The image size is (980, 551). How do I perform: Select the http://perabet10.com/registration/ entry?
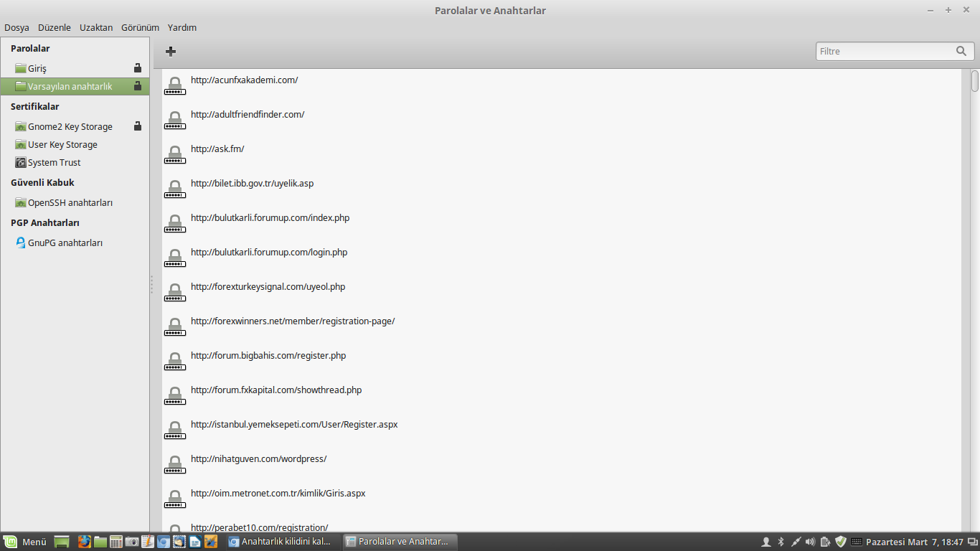point(562,525)
